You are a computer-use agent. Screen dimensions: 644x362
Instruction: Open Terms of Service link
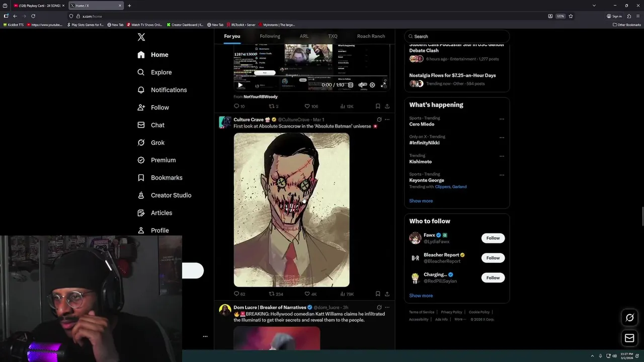(x=422, y=312)
